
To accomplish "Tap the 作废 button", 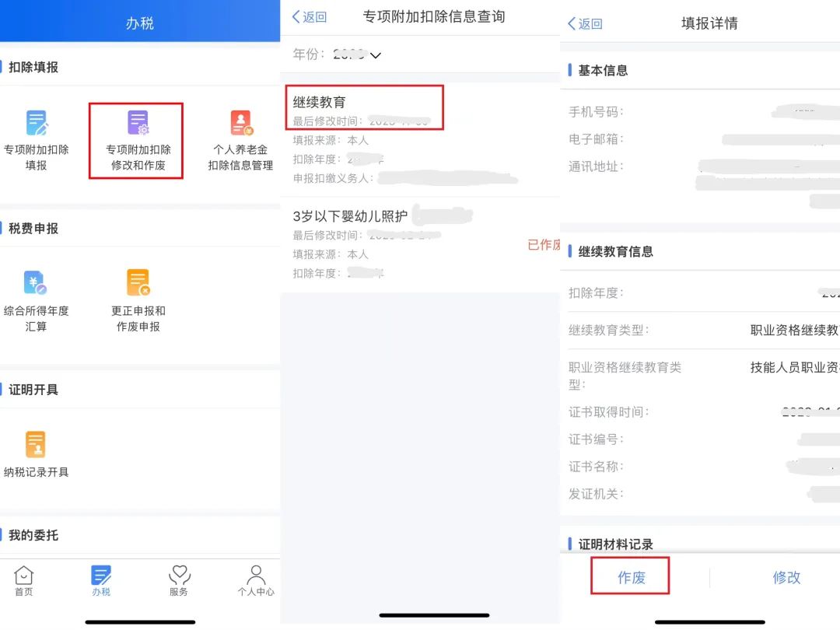I will point(631,576).
